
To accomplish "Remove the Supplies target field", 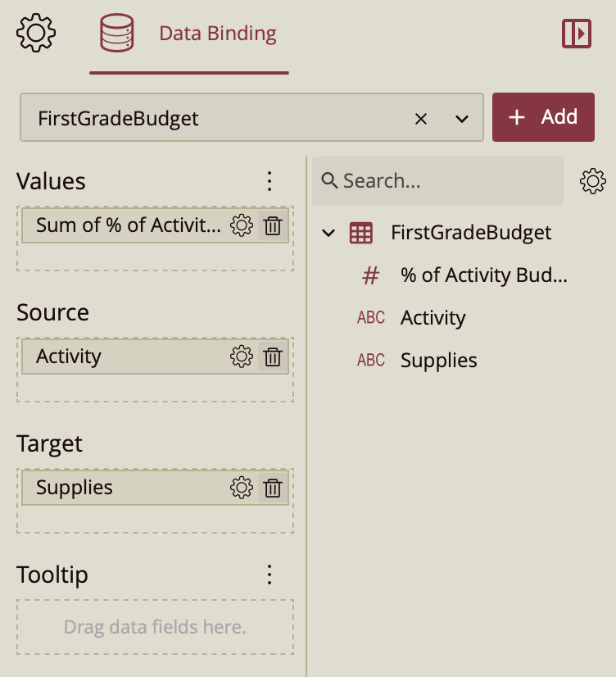I will click(273, 488).
